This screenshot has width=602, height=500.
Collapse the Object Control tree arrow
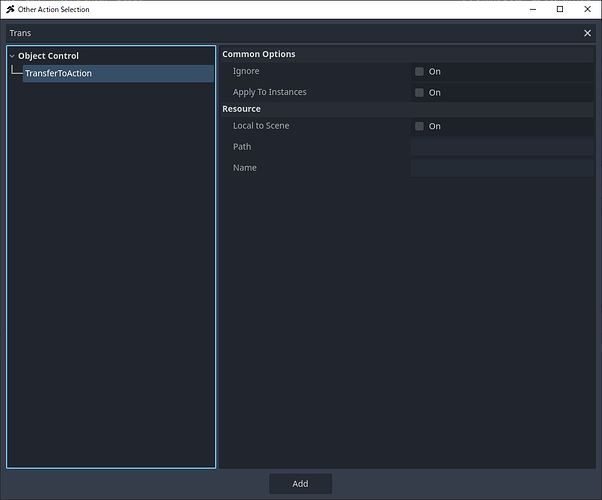coord(12,56)
